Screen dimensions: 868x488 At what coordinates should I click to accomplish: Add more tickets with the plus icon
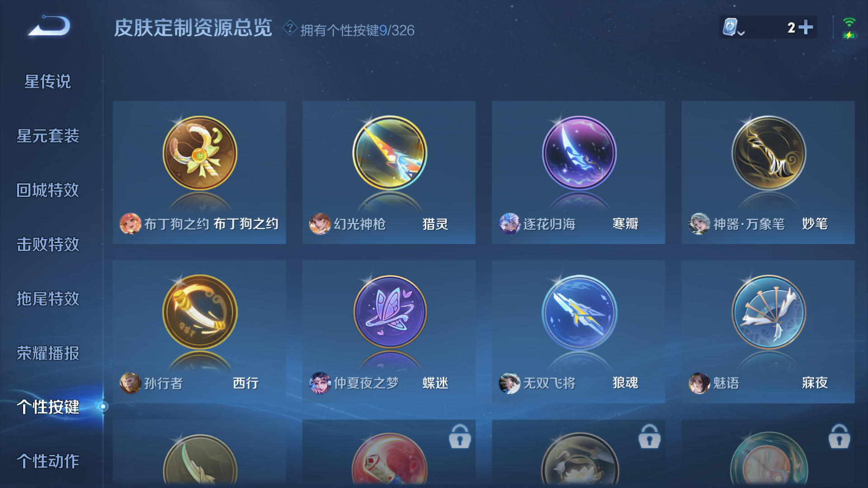click(x=806, y=27)
